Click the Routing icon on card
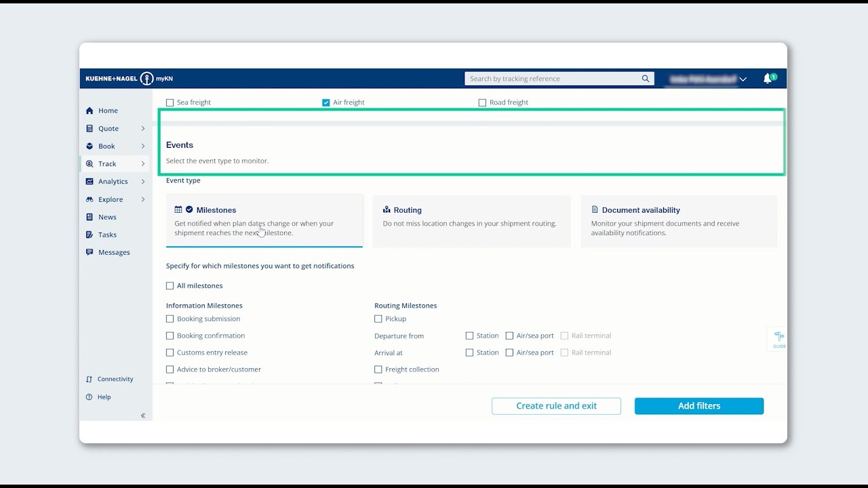This screenshot has width=868, height=488. click(387, 210)
